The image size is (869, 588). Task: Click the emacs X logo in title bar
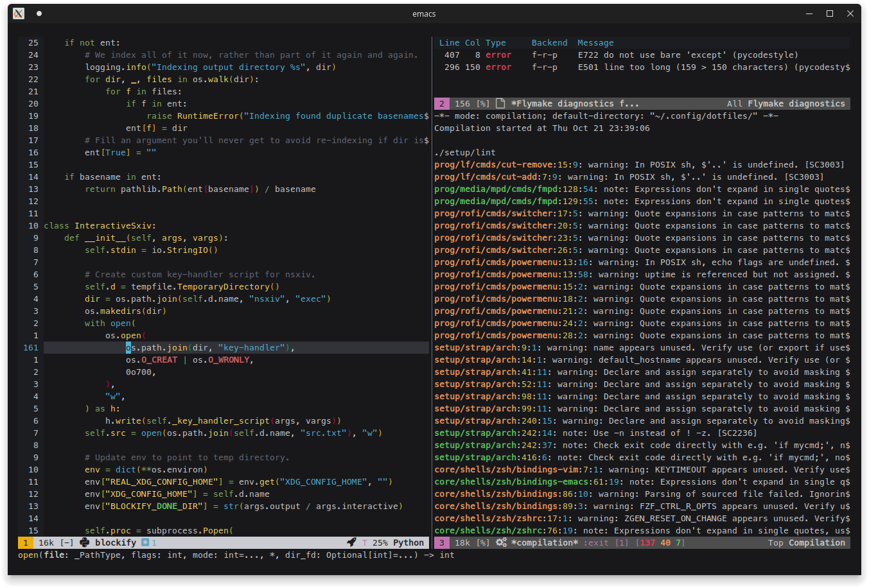click(19, 13)
